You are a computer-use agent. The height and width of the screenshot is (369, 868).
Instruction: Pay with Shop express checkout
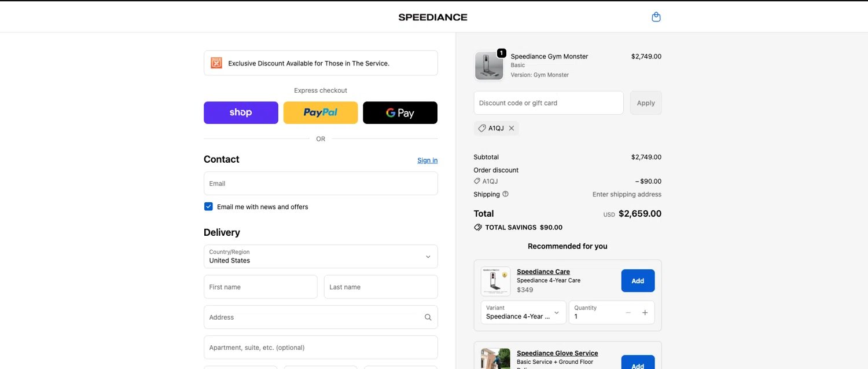click(x=241, y=112)
